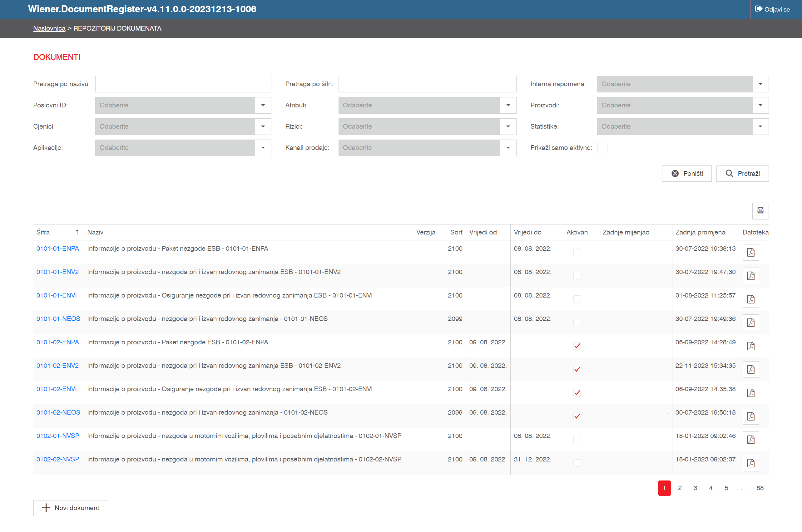This screenshot has width=802, height=532.
Task: Open document 0101-02-ENVI link
Action: (57, 389)
